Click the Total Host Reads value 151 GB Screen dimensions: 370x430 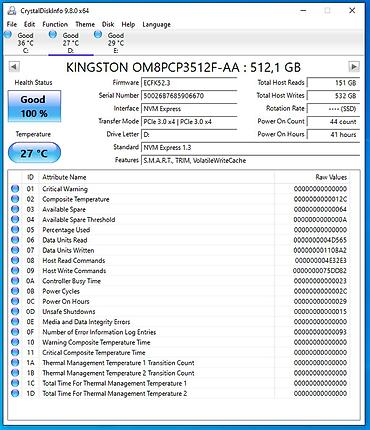point(333,83)
